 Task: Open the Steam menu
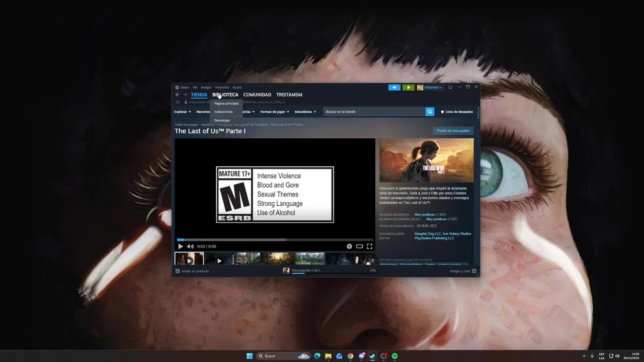pyautogui.click(x=182, y=87)
